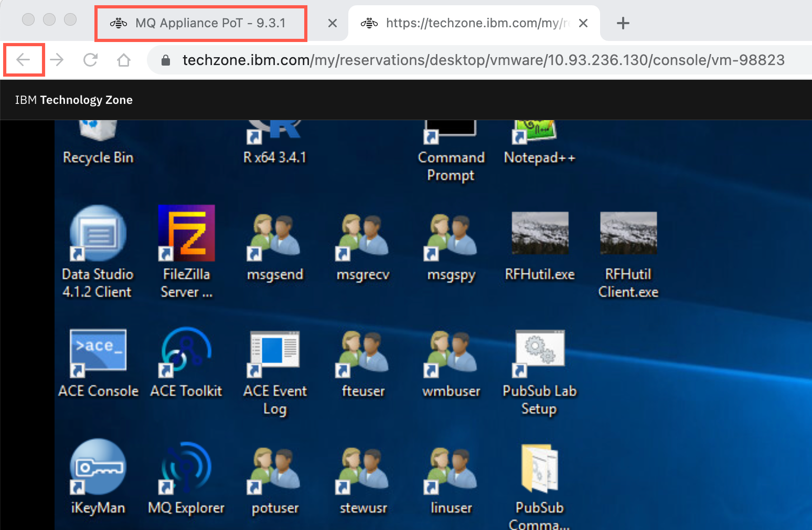Open the ACE Event Log shortcut
The width and height of the screenshot is (812, 530).
[x=275, y=373]
